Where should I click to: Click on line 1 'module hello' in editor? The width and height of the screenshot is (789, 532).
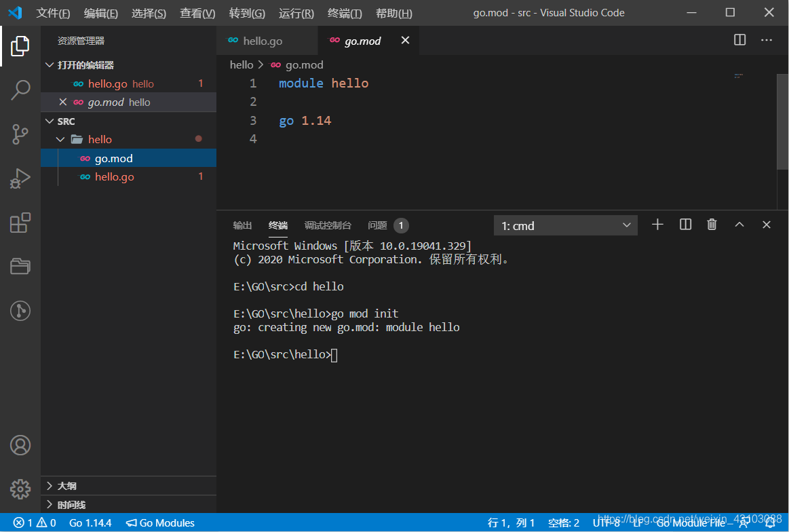click(324, 83)
